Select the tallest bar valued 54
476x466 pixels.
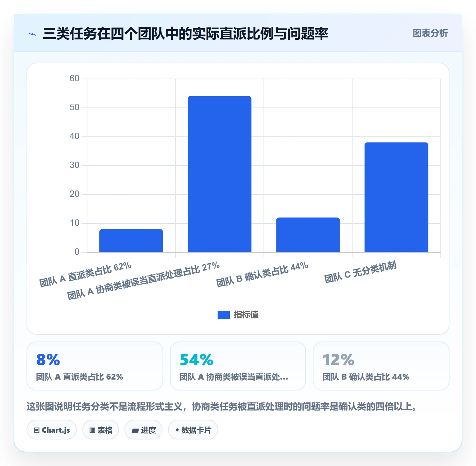pyautogui.click(x=220, y=174)
